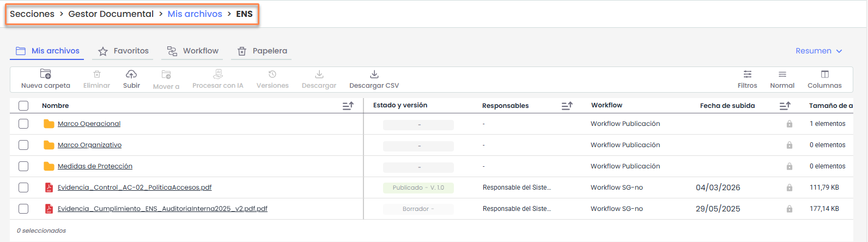Open the Papelera tab
Viewport: 868px width, 242px height.
(263, 51)
